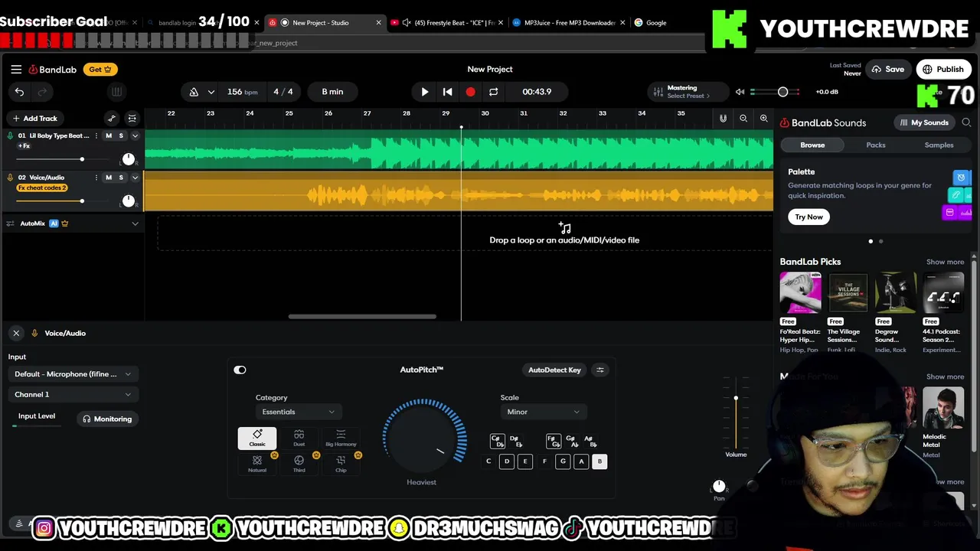Open AutoPitch advanced settings icon
Image resolution: width=980 pixels, height=551 pixels.
[600, 370]
